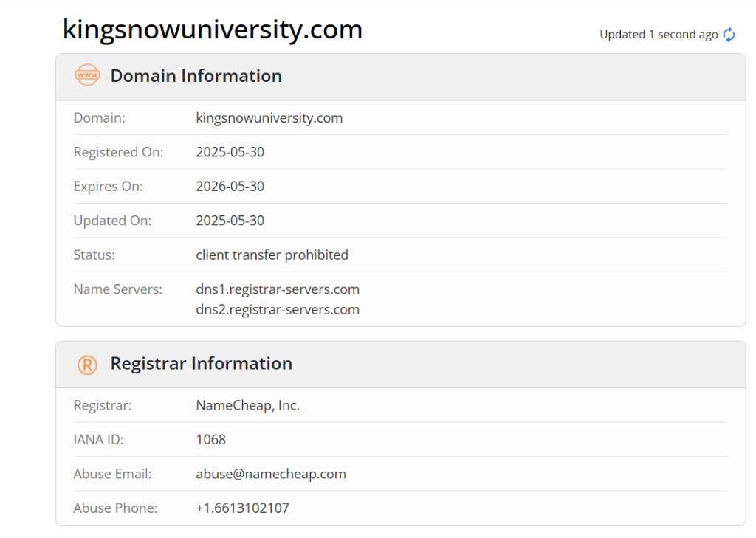
Task: Click the orange www globe icon
Action: point(87,75)
